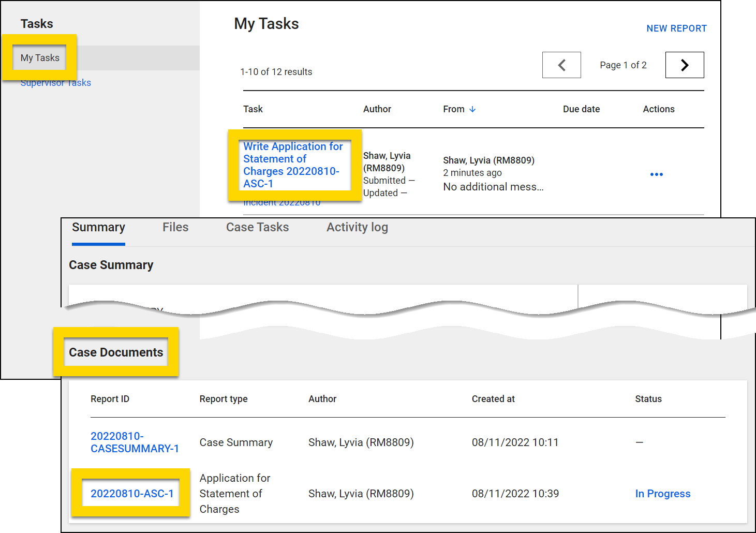756x533 pixels.
Task: Click the In Progress status link
Action: 662,493
